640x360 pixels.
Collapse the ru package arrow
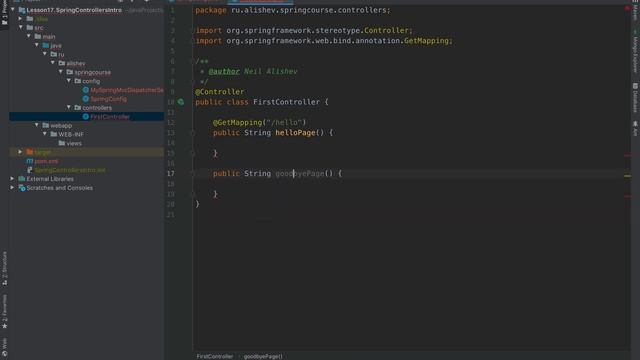[44, 54]
